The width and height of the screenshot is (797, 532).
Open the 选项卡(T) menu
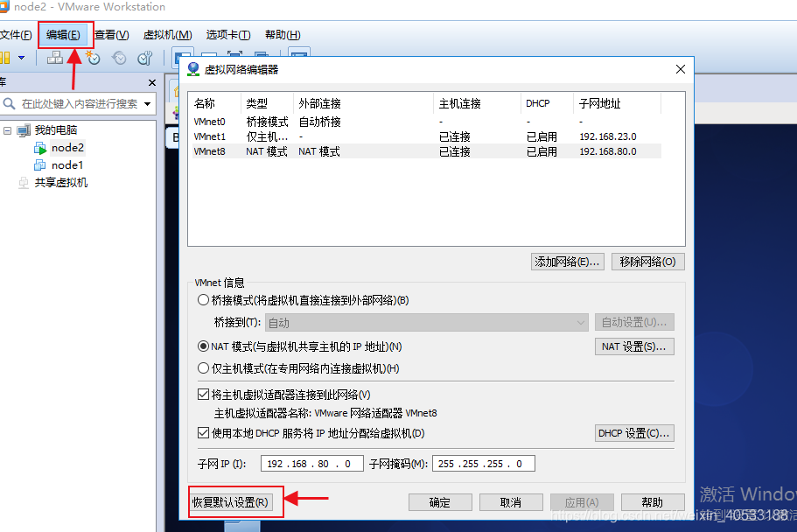(228, 35)
